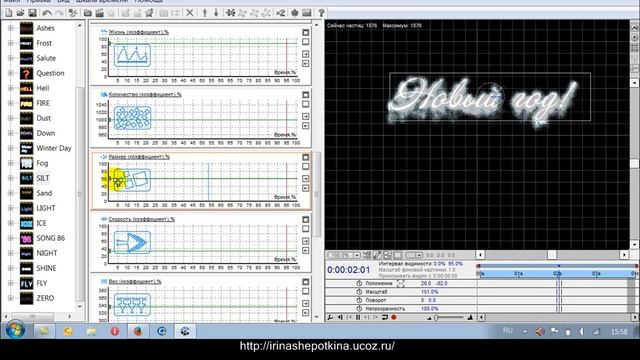Image resolution: width=640 pixels, height=360 pixels.
Task: Click the question mark help toolbar icon
Action: [x=321, y=13]
